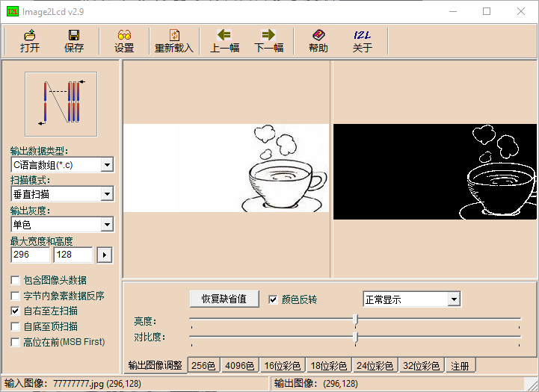Click the 亮度 brightness slider handle
The image size is (539, 392).
(355, 320)
